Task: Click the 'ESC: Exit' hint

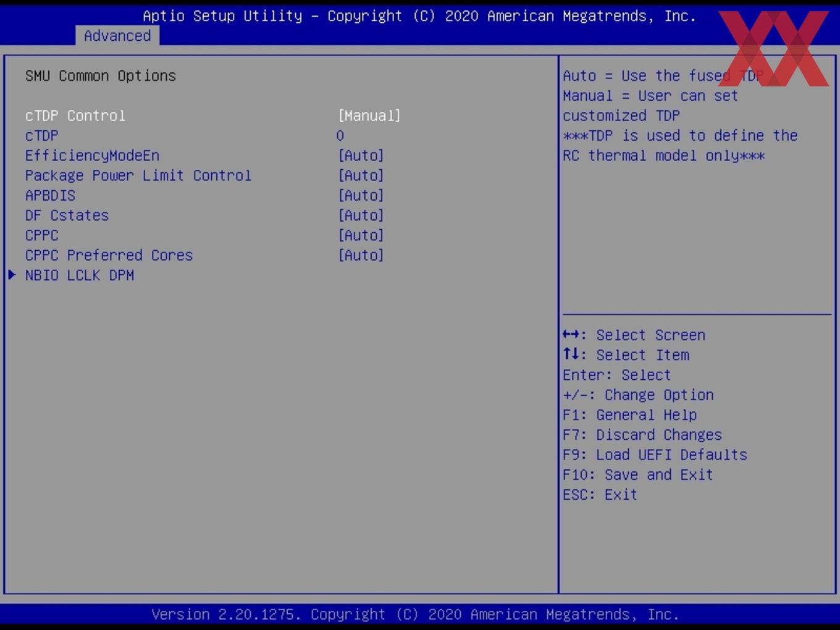Action: pos(600,495)
